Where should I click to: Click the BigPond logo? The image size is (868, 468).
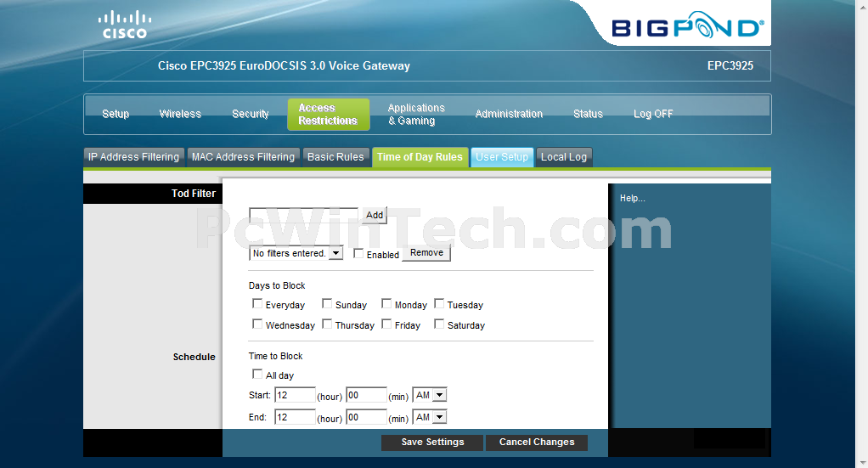coord(688,26)
